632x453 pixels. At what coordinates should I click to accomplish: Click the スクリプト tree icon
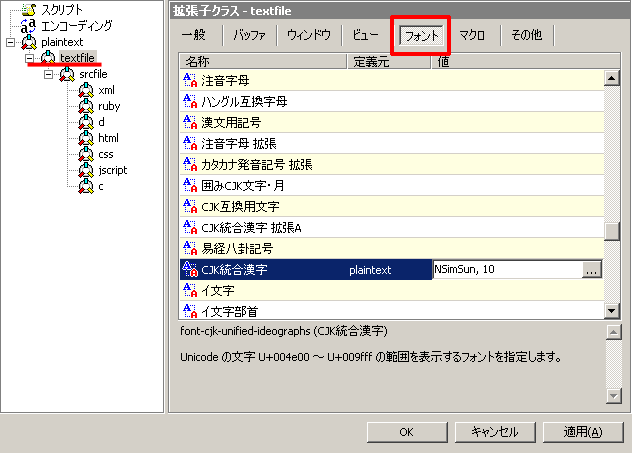coord(29,9)
